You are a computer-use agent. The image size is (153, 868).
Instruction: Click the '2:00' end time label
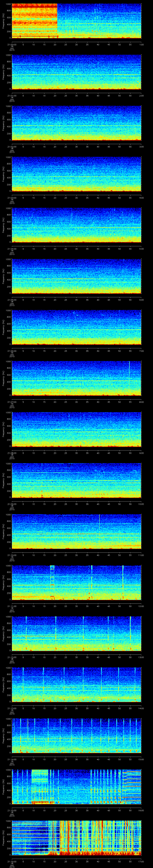[141, 96]
